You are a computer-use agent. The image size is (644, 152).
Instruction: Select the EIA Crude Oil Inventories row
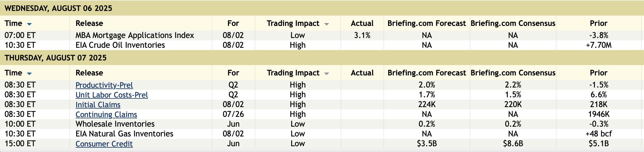[120, 45]
